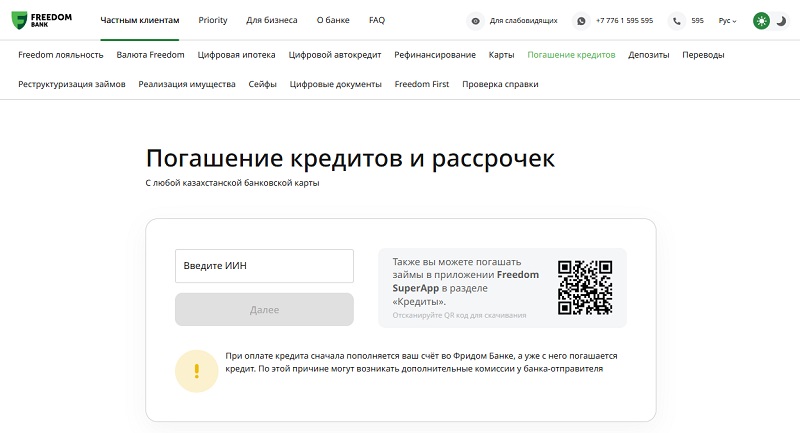Switch to dark theme moon icon
The width and height of the screenshot is (800, 433).
click(x=781, y=21)
